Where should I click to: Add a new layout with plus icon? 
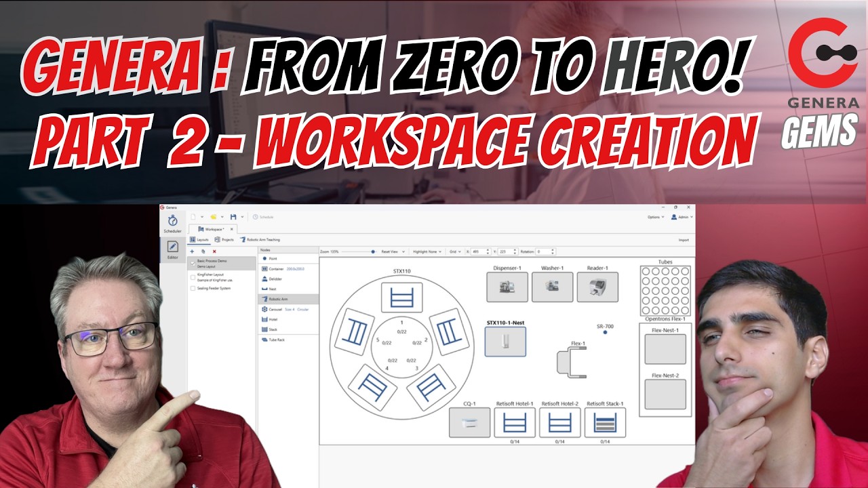(192, 251)
